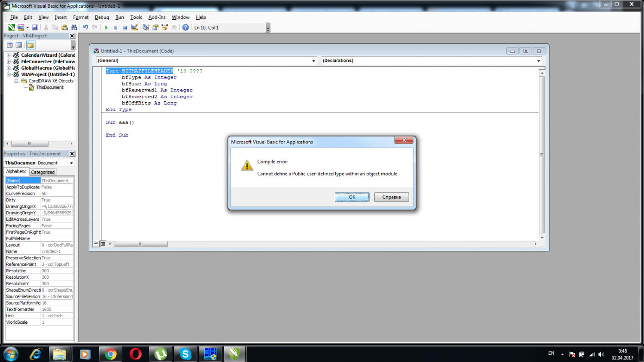Click the blue Help question mark icon

(185, 27)
